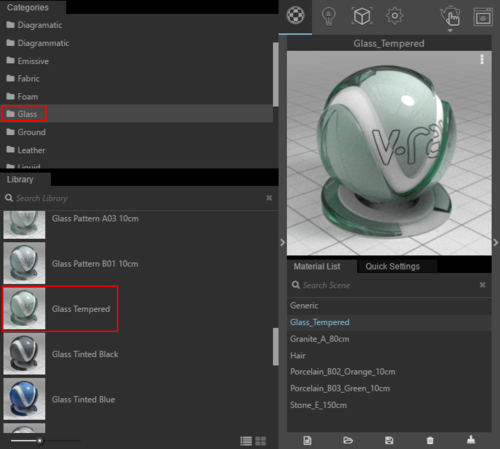Switch to the Quick Settings tab

coord(393,266)
